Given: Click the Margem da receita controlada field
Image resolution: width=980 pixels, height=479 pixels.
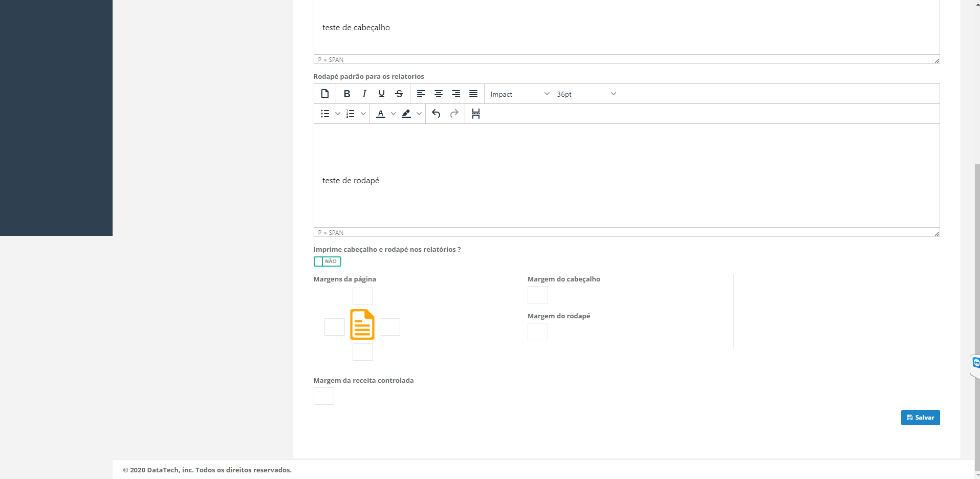Looking at the screenshot, I should [x=323, y=396].
